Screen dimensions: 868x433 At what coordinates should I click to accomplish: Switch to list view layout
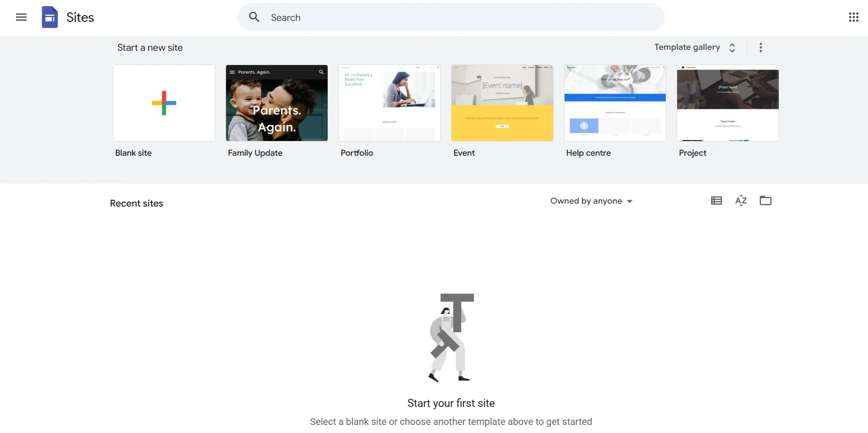tap(716, 201)
